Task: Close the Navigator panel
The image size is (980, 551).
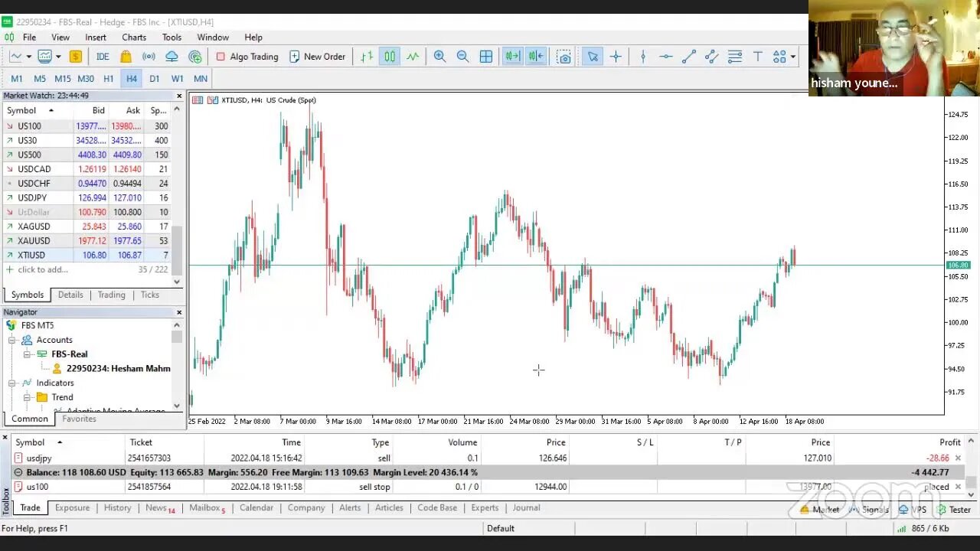Action: pyautogui.click(x=179, y=312)
